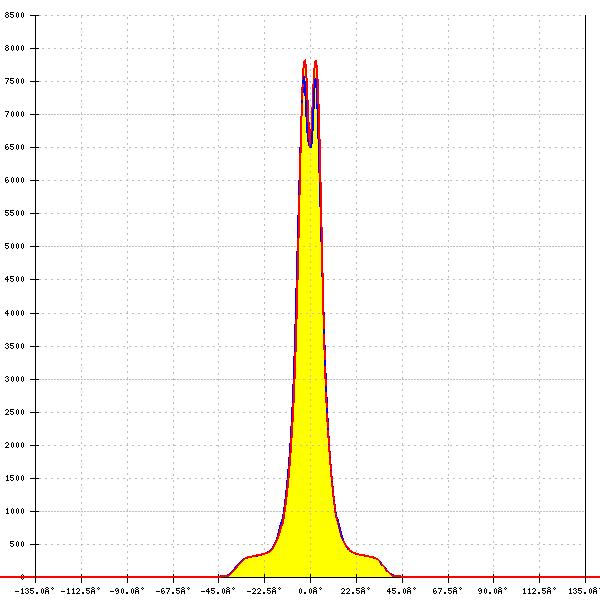
Task: Click the -135.0 degree x-axis label
Action: click(35, 591)
